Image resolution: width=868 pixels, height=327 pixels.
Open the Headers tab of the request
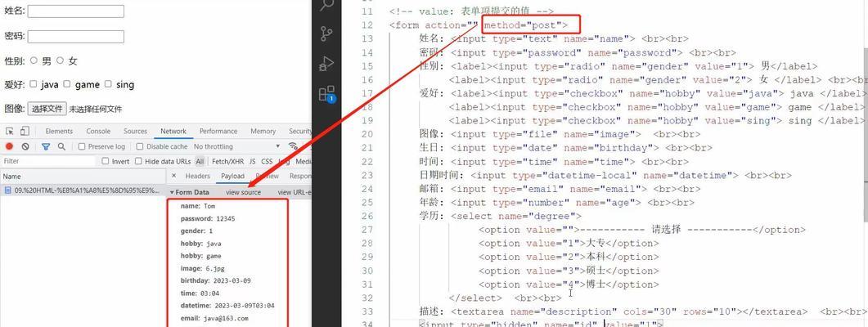(198, 176)
